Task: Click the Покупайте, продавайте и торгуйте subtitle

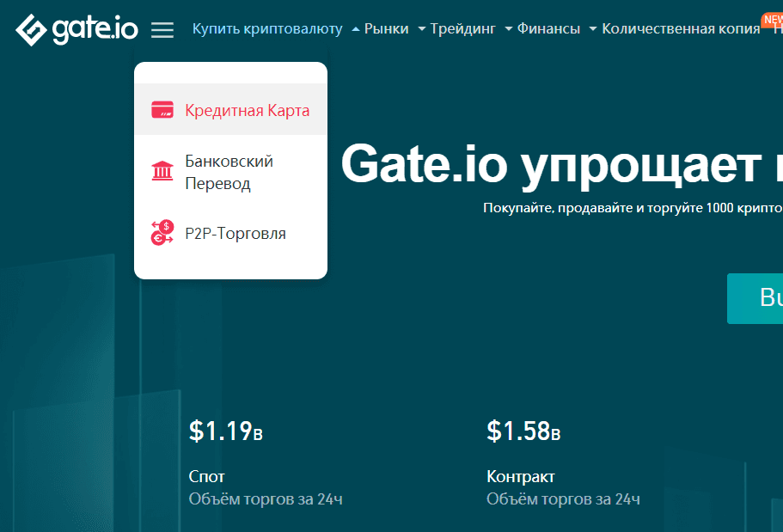Action: coord(633,208)
